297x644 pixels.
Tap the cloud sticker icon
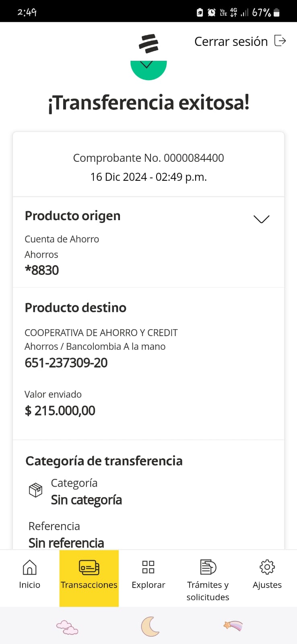pyautogui.click(x=67, y=627)
